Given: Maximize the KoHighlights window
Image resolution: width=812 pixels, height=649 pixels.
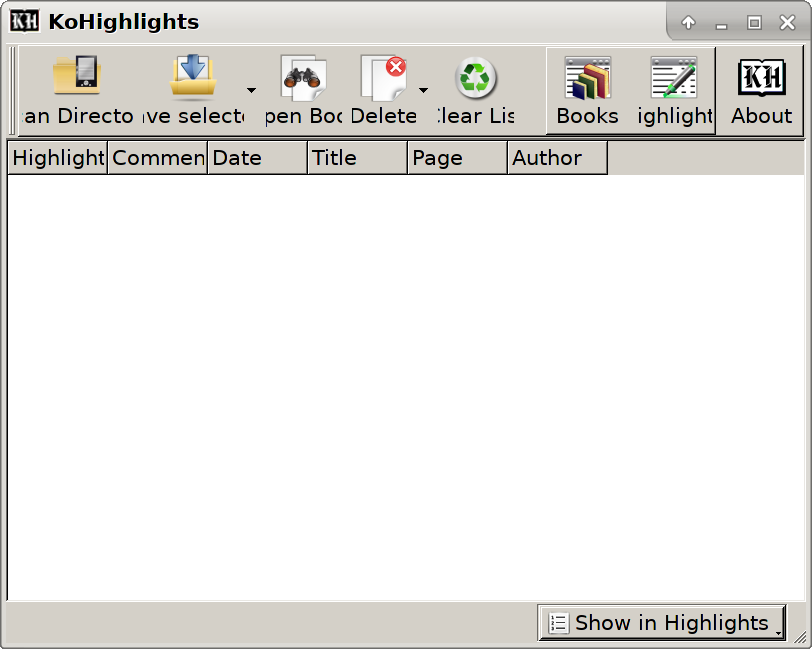Looking at the screenshot, I should click(755, 22).
